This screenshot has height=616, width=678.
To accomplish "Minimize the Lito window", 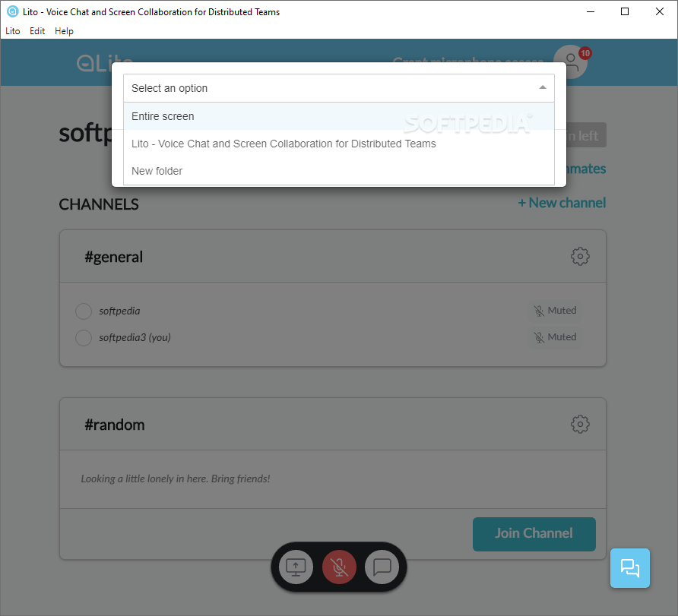I will [x=591, y=11].
